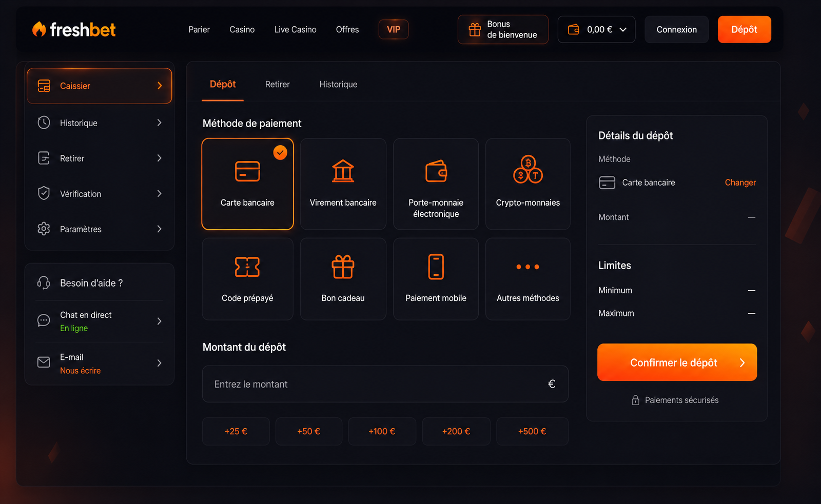Click the En ligne status text
This screenshot has height=504, width=821.
[x=74, y=328]
